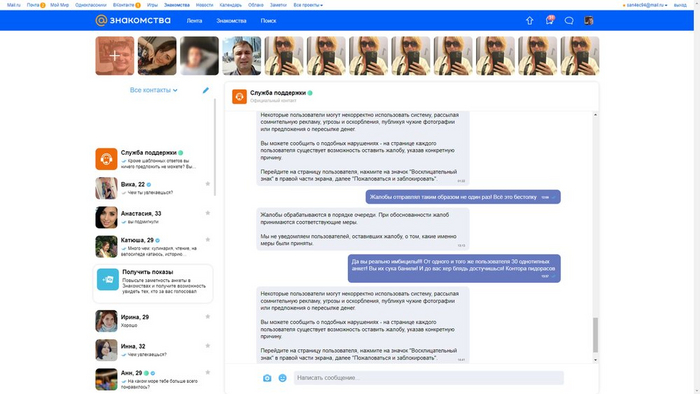Viewport: 700px width, 394px height.
Task: Open Календарь link in top bar
Action: pos(230,5)
